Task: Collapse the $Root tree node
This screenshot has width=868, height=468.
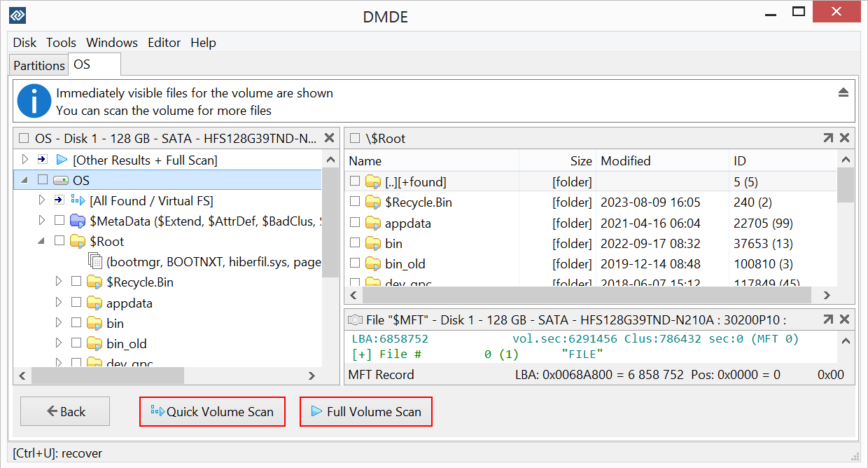Action: [41, 241]
